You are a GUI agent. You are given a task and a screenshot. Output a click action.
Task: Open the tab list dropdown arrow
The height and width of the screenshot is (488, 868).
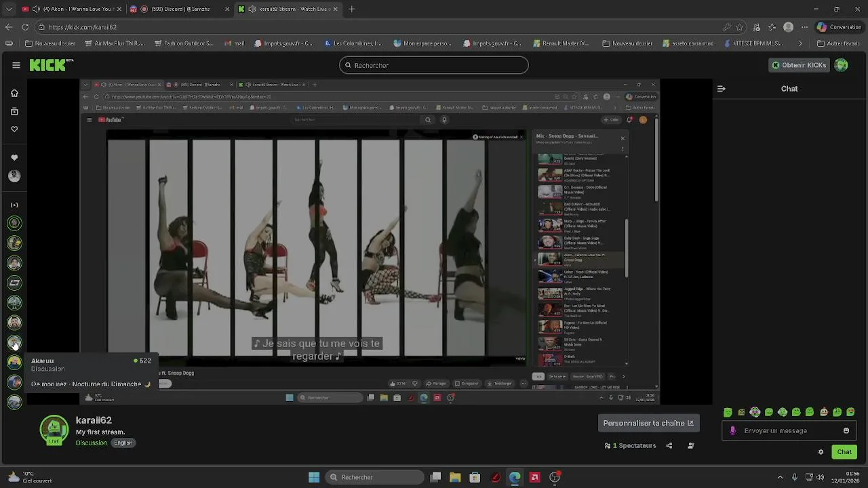click(x=8, y=9)
